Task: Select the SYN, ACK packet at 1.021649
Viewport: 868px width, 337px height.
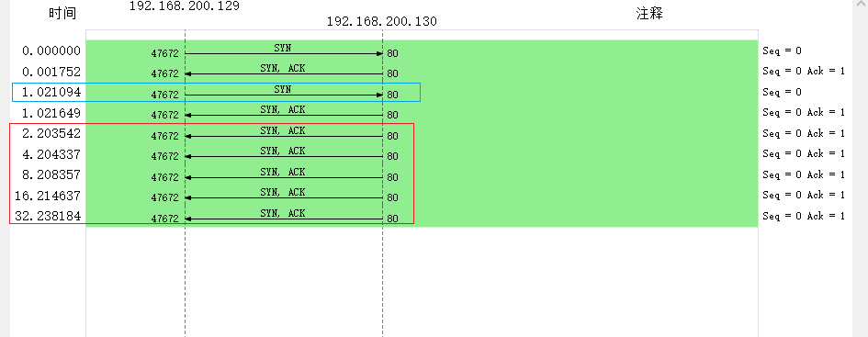Action: click(422, 112)
